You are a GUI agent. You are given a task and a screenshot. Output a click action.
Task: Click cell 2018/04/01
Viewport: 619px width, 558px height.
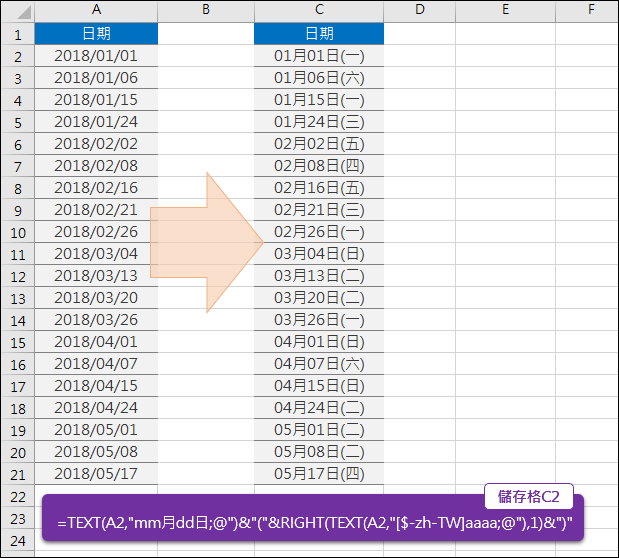(96, 342)
